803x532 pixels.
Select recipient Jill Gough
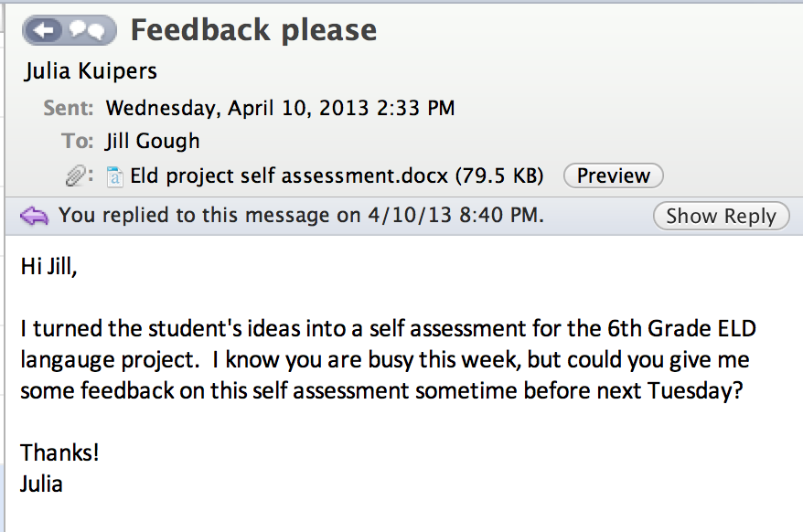coord(152,142)
